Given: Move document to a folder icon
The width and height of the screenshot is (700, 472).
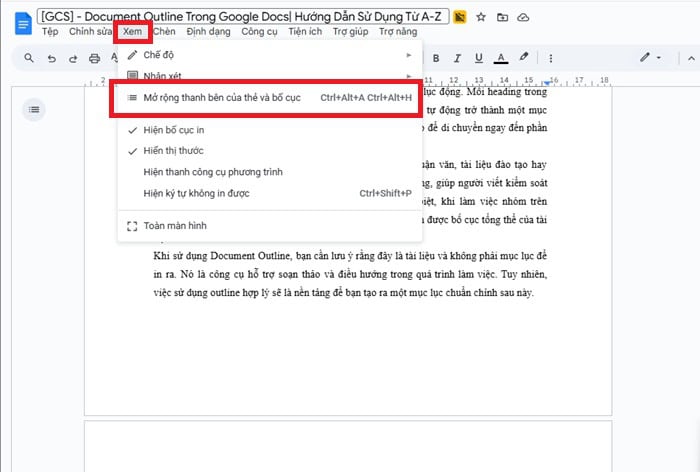Looking at the screenshot, I should (502, 17).
